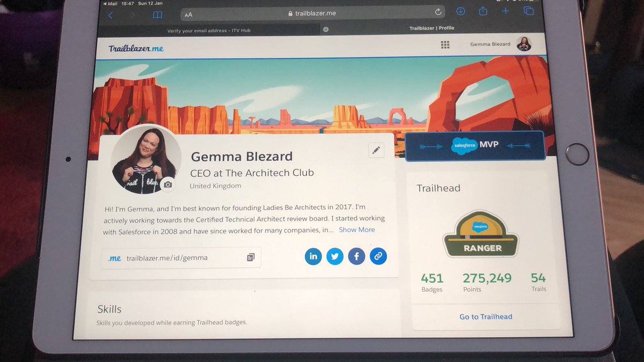Follow the Go to Trailhead link

(x=486, y=316)
